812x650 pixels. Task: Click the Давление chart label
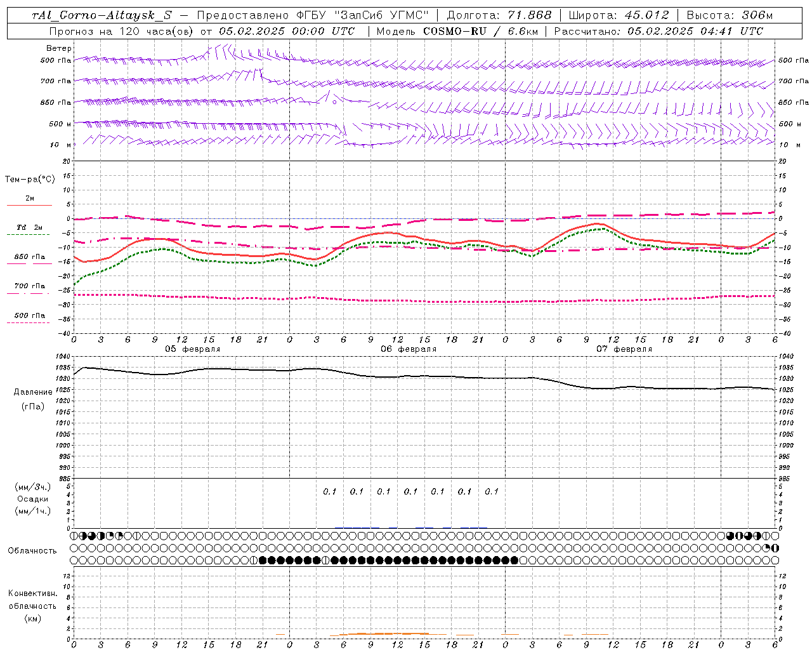33,392
